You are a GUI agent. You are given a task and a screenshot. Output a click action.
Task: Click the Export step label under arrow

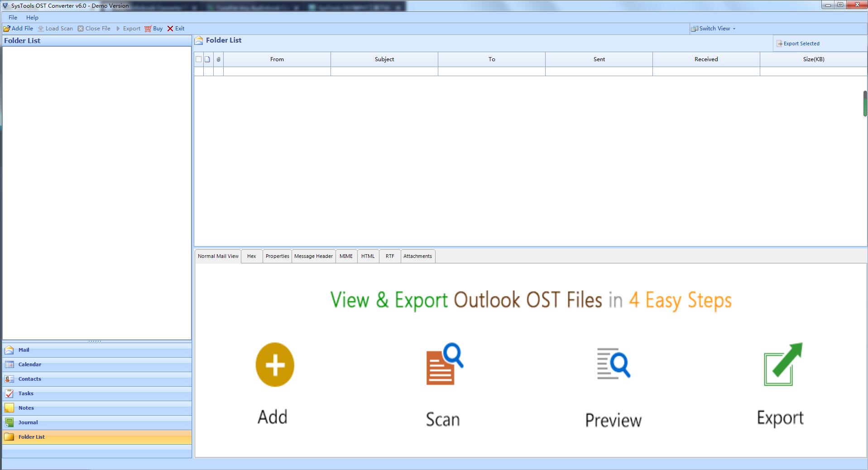(780, 418)
